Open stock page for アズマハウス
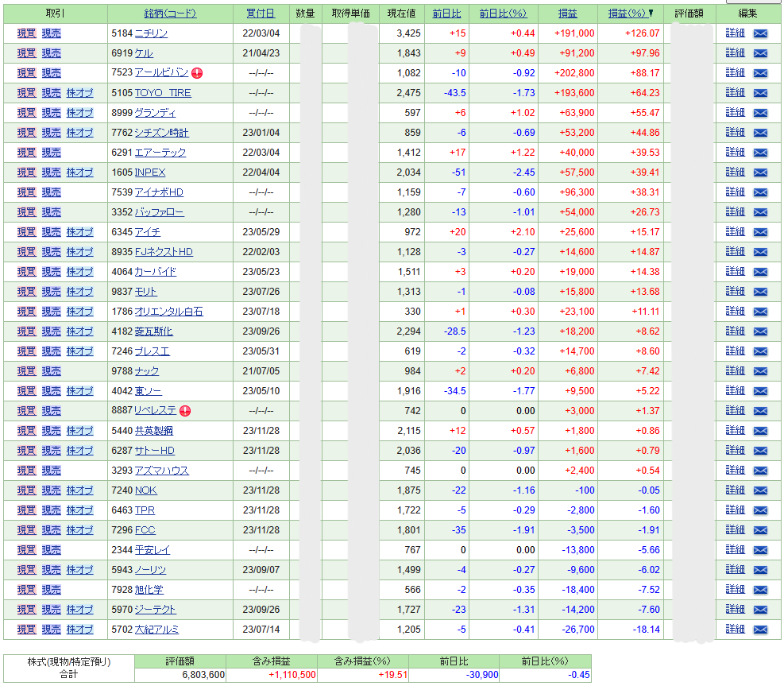 point(162,471)
